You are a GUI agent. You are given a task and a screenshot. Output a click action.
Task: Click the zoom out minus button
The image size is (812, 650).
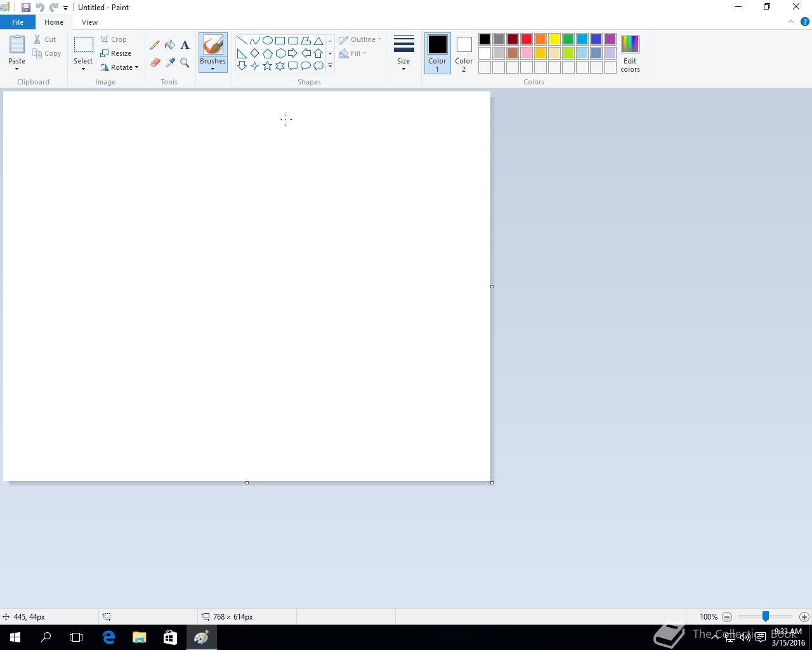click(x=727, y=616)
